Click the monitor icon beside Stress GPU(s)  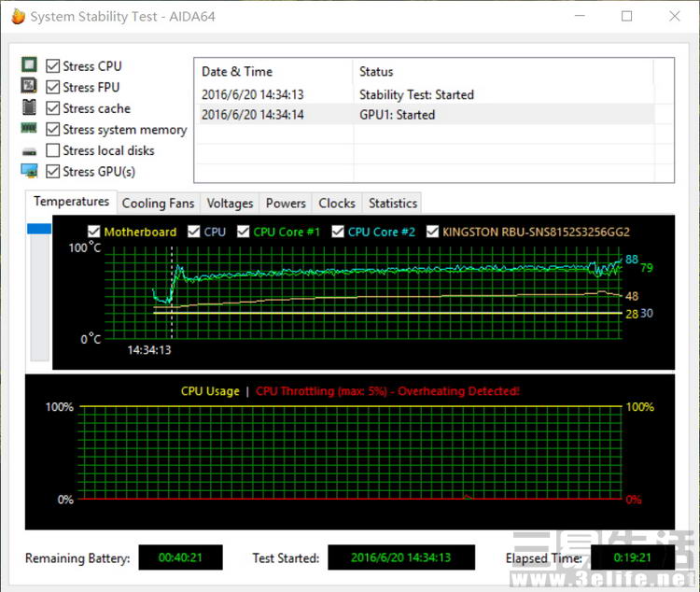(x=30, y=171)
